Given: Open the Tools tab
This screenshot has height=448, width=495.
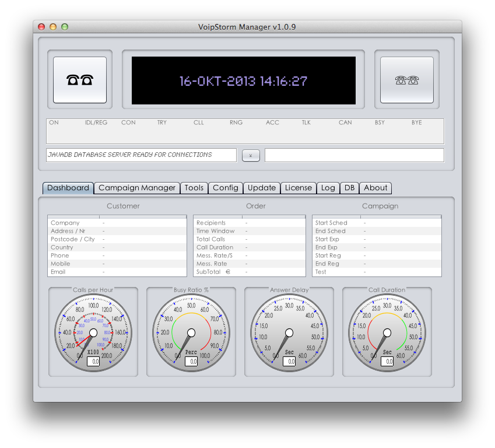Looking at the screenshot, I should [x=194, y=188].
